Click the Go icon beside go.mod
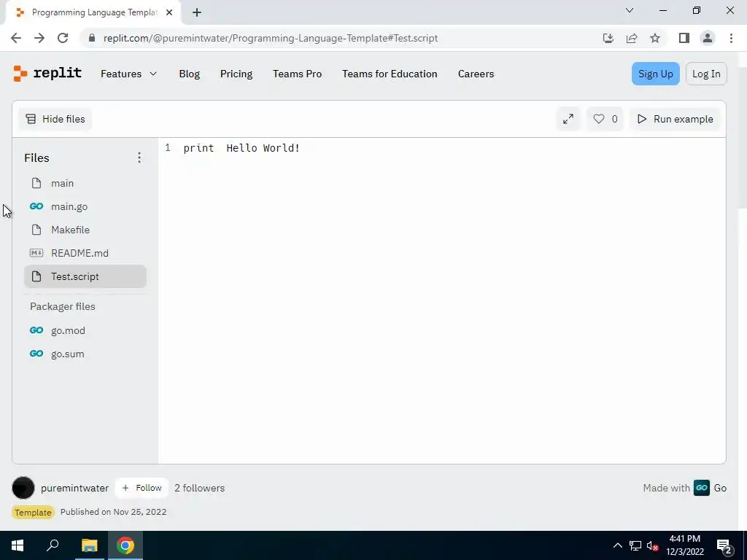 point(36,330)
